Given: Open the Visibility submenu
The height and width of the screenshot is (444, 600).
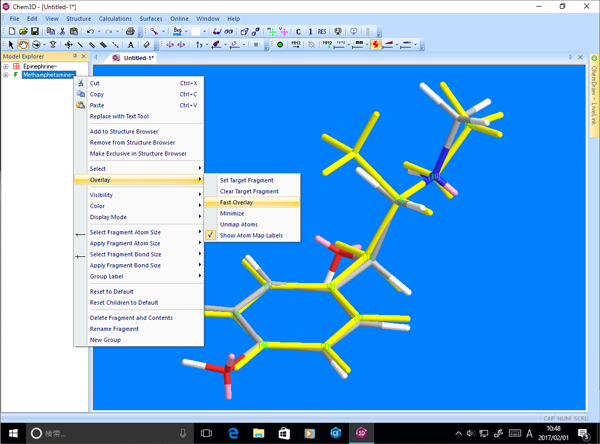Looking at the screenshot, I should pos(102,195).
